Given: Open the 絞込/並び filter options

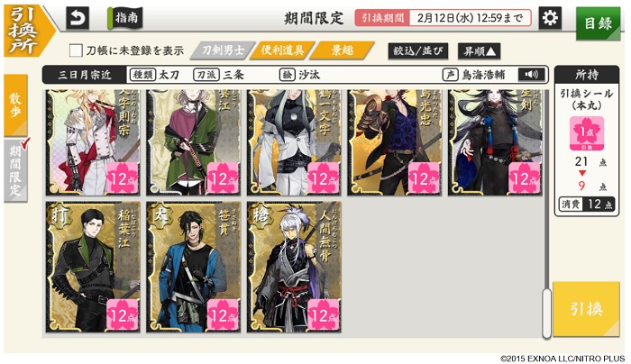Looking at the screenshot, I should (x=417, y=51).
